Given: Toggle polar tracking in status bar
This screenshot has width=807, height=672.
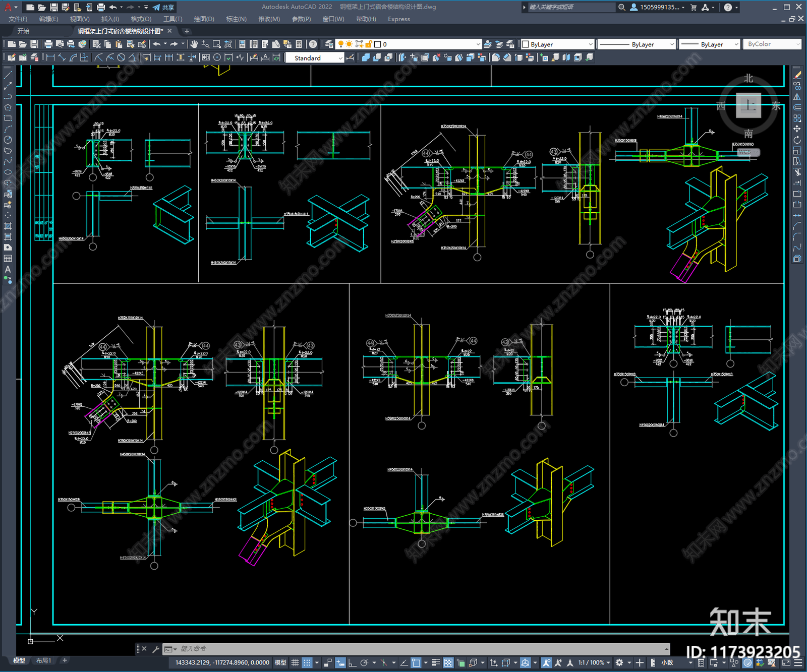Looking at the screenshot, I should (365, 662).
